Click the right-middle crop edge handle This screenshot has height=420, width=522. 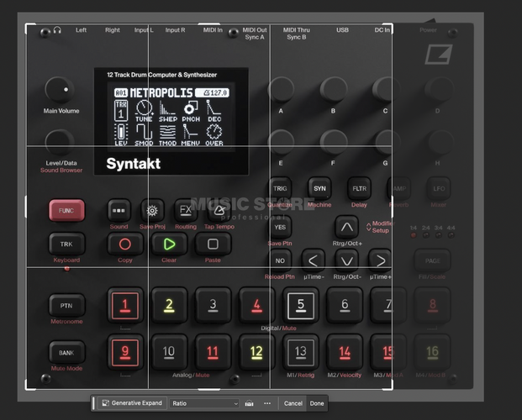(393, 207)
